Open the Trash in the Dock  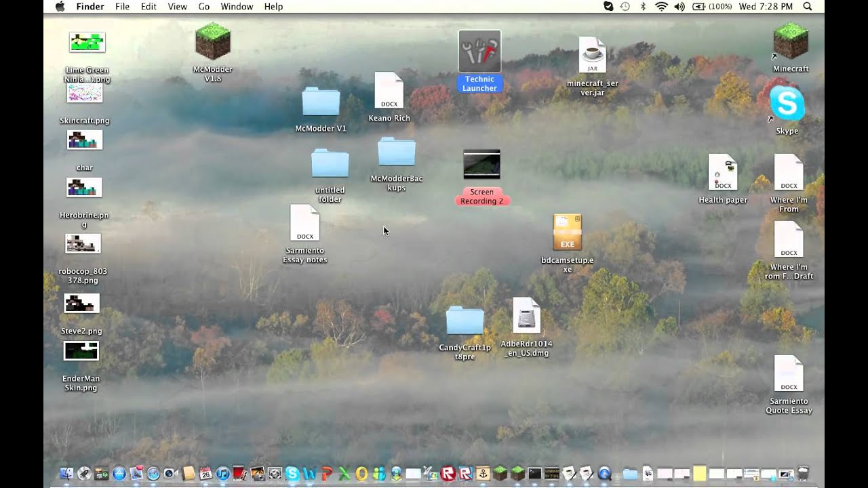[803, 473]
